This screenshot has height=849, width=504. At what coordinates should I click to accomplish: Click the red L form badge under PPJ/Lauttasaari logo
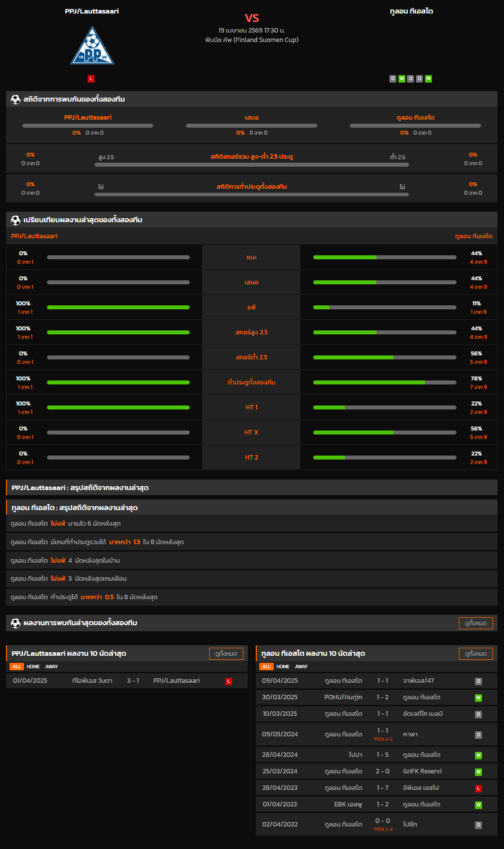(x=91, y=79)
